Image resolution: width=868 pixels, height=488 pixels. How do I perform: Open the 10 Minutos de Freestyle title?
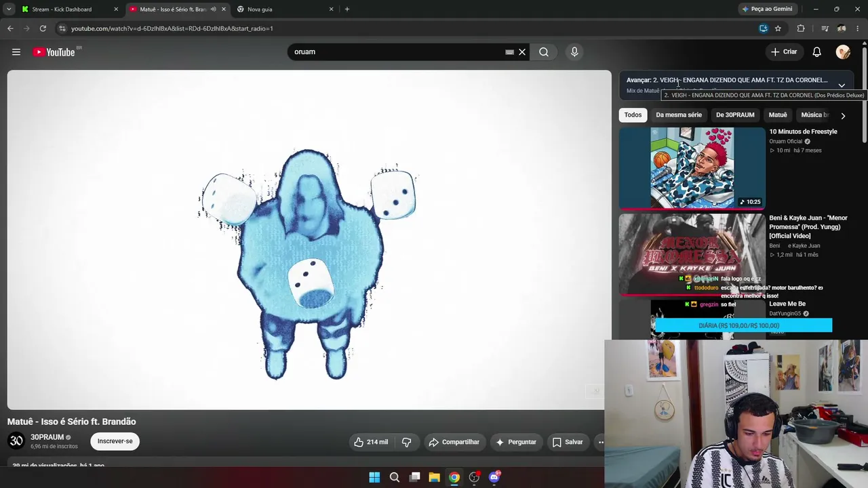tap(803, 131)
